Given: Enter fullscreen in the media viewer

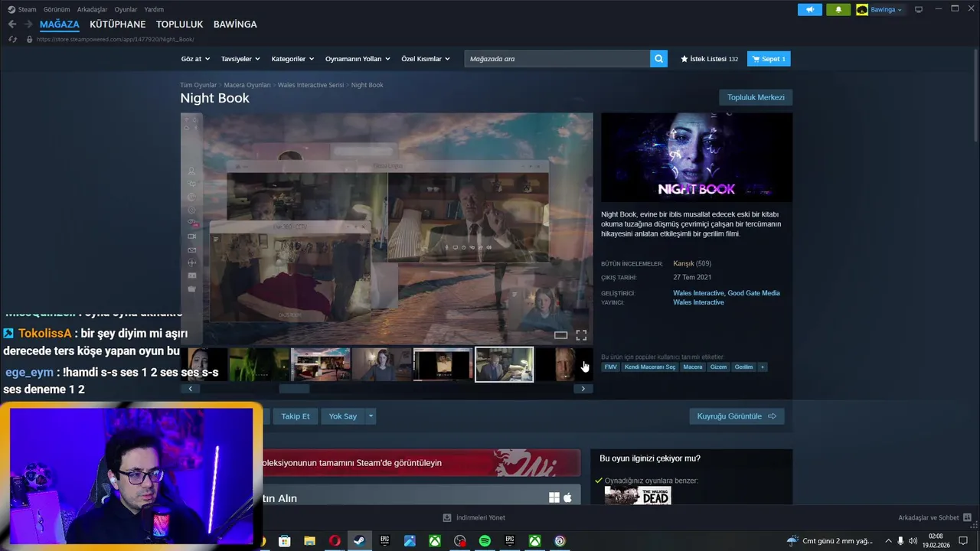Looking at the screenshot, I should pyautogui.click(x=581, y=335).
